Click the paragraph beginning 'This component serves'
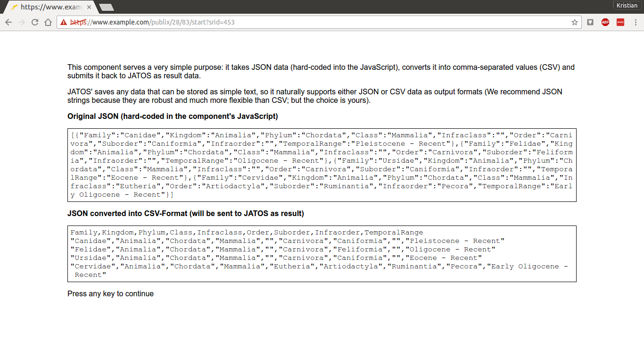This screenshot has width=644, height=351. [321, 71]
